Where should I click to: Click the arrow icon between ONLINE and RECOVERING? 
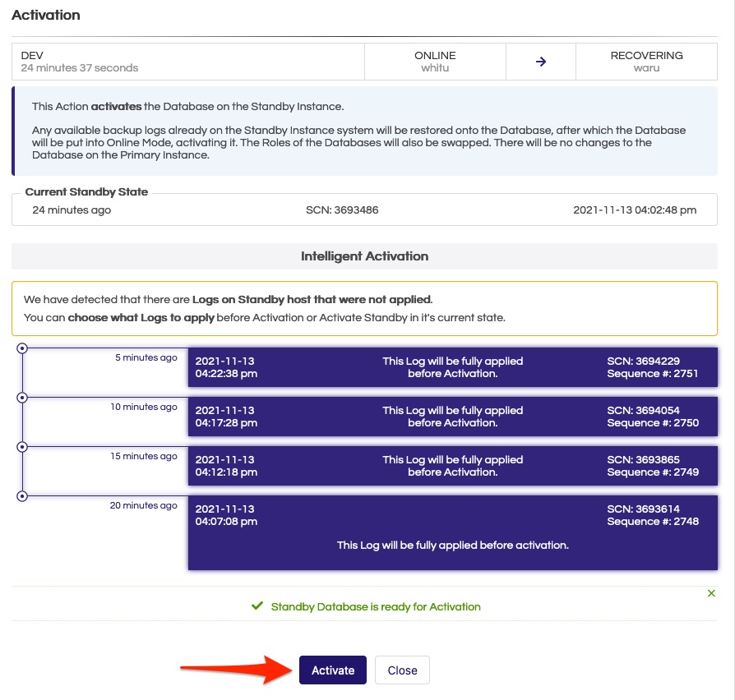click(541, 61)
